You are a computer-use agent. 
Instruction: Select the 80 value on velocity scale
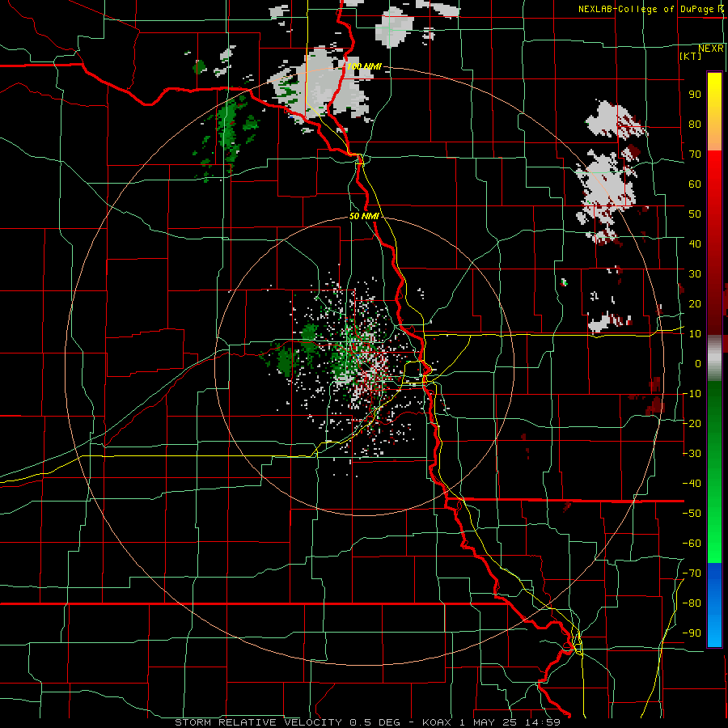pyautogui.click(x=695, y=125)
